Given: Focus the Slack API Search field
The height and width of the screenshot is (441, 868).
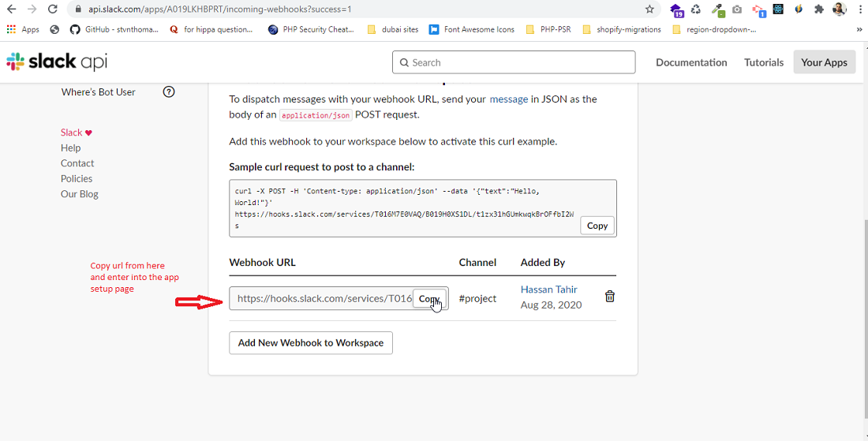Looking at the screenshot, I should click(514, 62).
